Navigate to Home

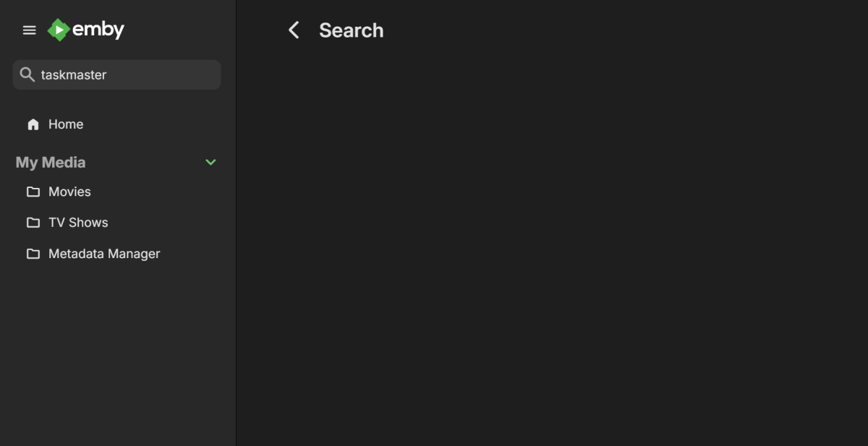[66, 124]
